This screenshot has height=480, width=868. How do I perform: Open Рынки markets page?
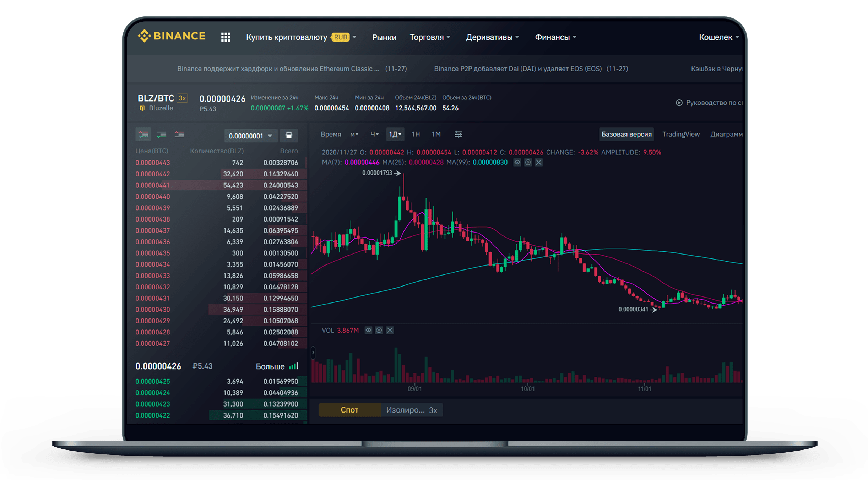pyautogui.click(x=384, y=37)
